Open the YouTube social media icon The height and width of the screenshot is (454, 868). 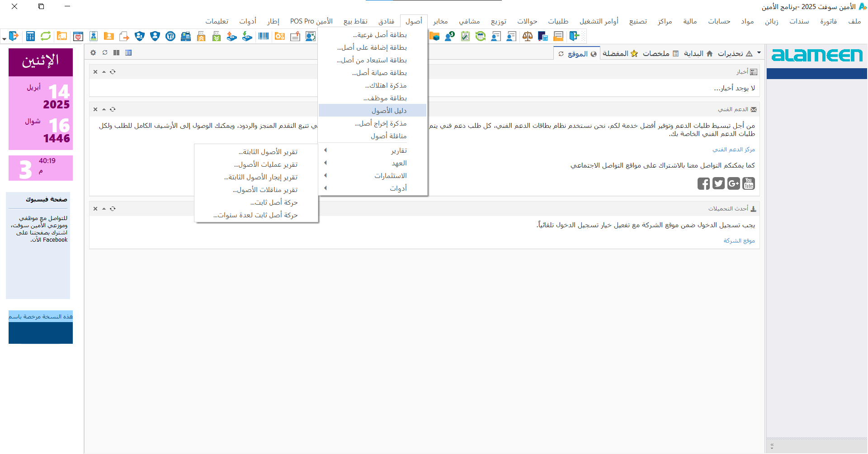pyautogui.click(x=749, y=183)
